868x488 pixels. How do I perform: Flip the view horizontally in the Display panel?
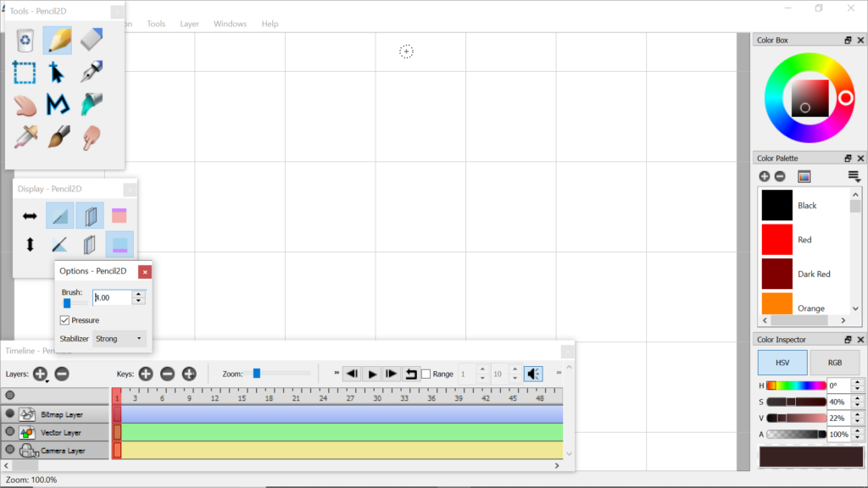pos(29,215)
